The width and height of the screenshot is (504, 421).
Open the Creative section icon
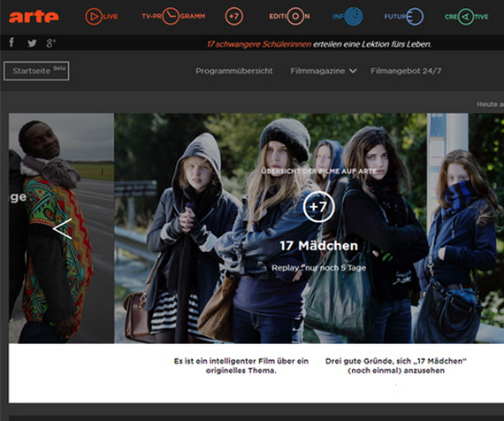pos(465,17)
